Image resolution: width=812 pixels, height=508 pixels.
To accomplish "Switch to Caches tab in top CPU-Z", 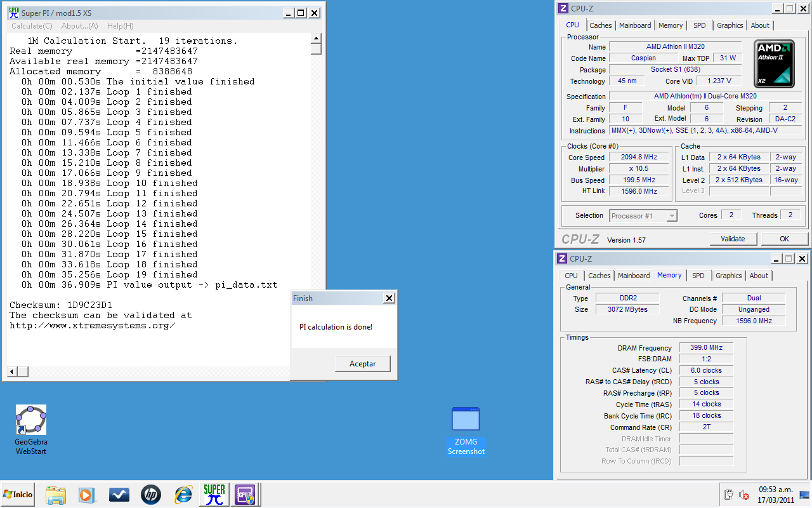I will (x=600, y=25).
